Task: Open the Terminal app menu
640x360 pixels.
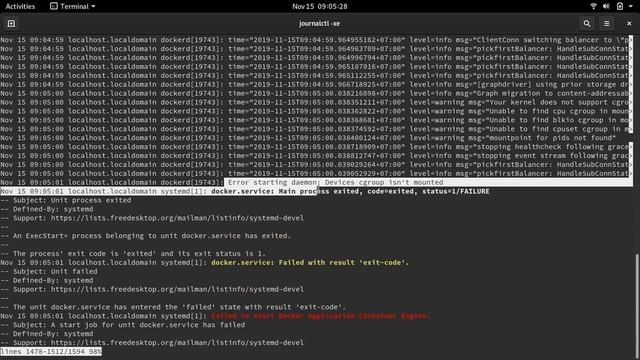Action: coord(73,6)
